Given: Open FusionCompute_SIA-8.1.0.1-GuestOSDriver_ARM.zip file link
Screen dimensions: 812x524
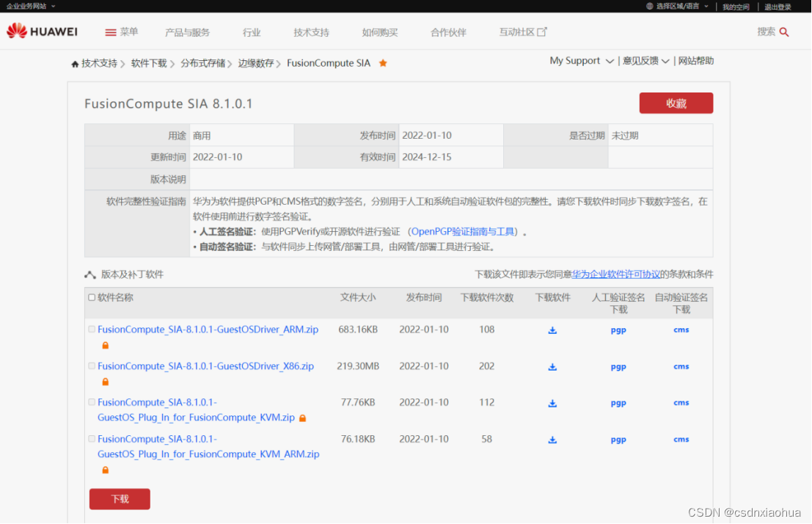Looking at the screenshot, I should tap(208, 330).
